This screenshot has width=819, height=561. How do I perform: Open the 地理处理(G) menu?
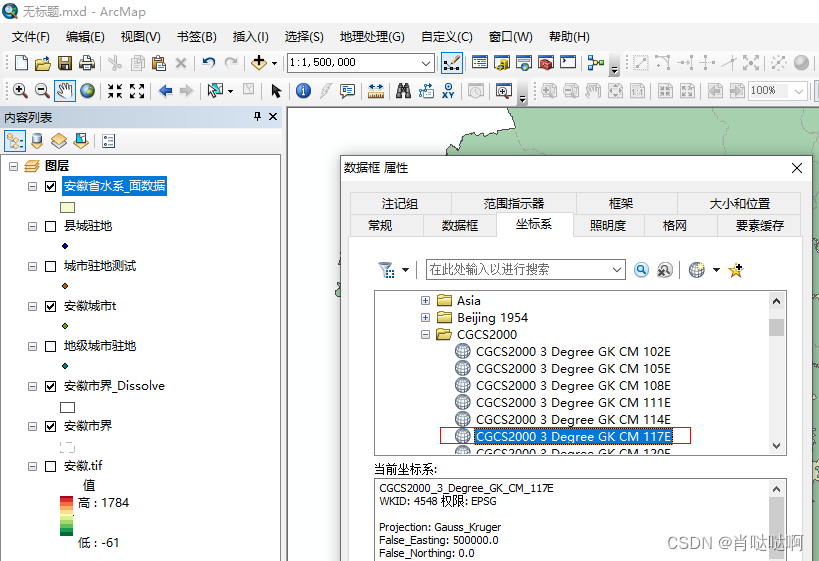(372, 37)
